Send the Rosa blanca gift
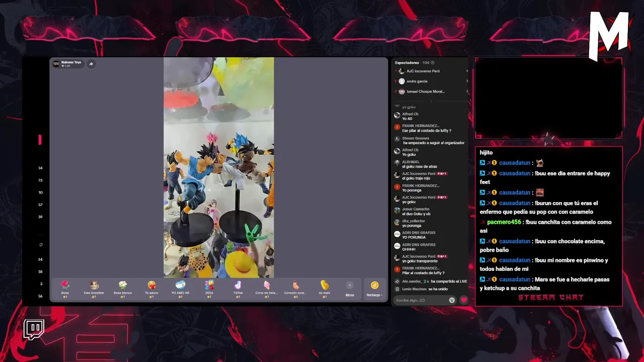 [x=123, y=289]
